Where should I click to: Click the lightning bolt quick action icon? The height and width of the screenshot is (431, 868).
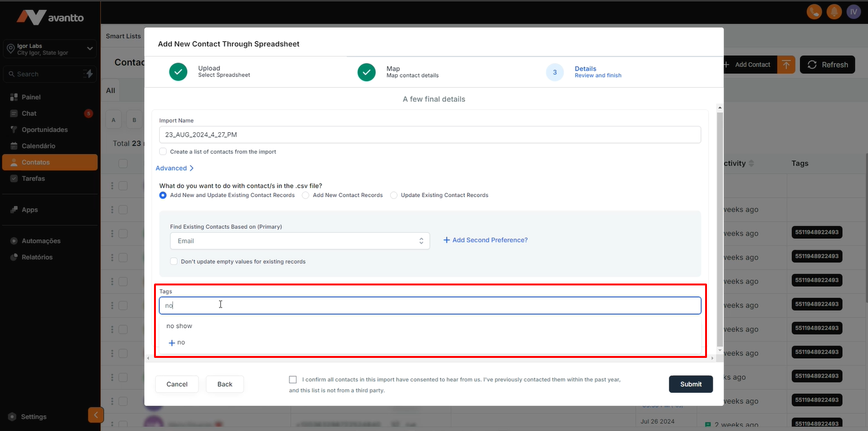pos(89,74)
